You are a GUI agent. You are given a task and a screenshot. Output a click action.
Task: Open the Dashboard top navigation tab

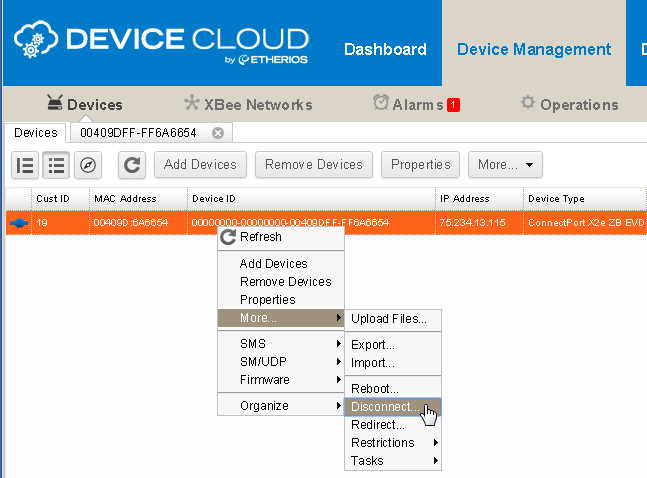click(x=385, y=49)
